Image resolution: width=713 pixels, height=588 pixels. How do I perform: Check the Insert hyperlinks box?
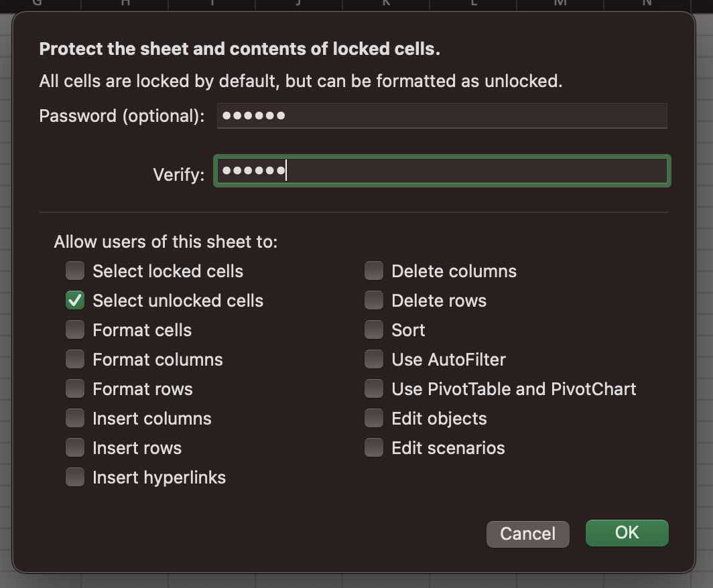point(75,477)
